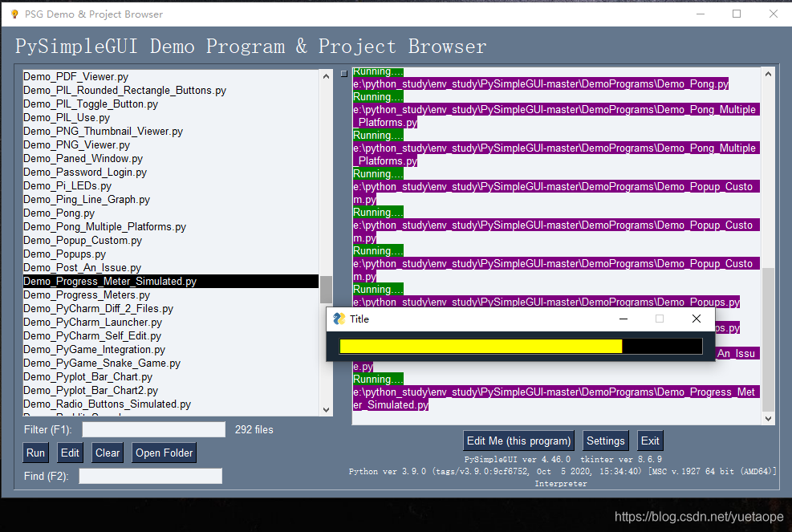Select Demo_PDF_Viewer.py in the list

171,77
